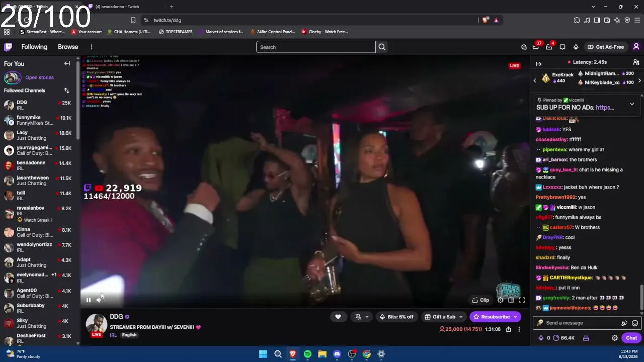Open the Browse tab

pos(68,47)
